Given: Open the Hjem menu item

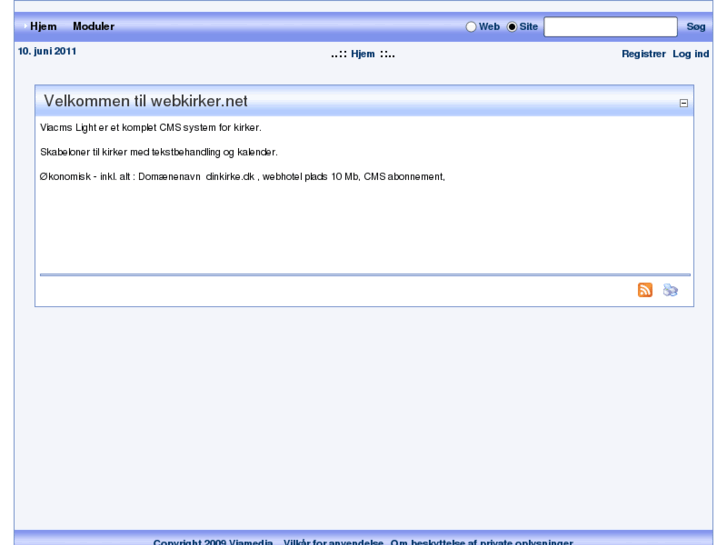Looking at the screenshot, I should tap(43, 26).
